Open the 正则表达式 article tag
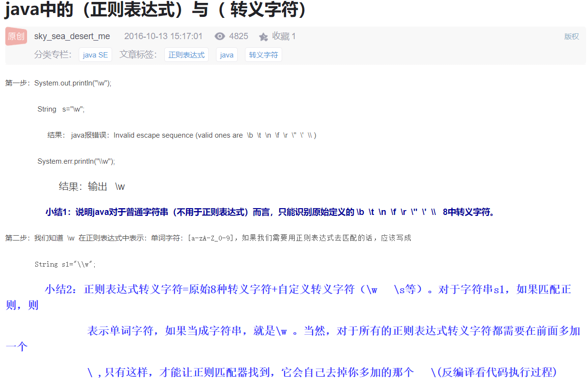 point(186,55)
